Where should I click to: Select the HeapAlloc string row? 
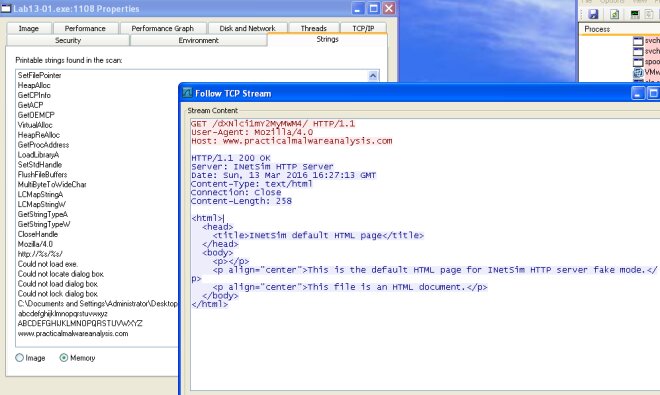(x=34, y=85)
